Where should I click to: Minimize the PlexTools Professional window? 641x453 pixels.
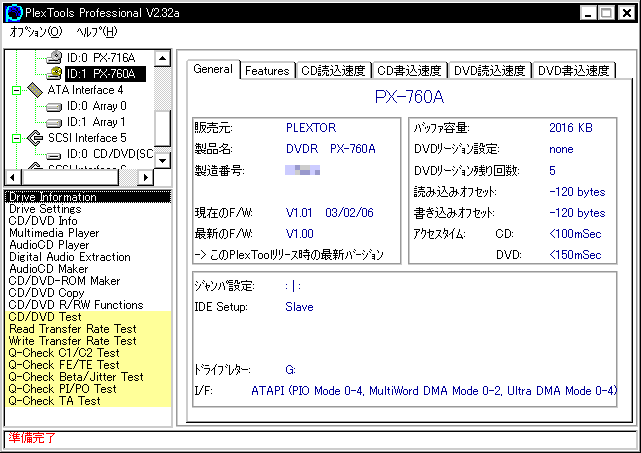pos(588,13)
